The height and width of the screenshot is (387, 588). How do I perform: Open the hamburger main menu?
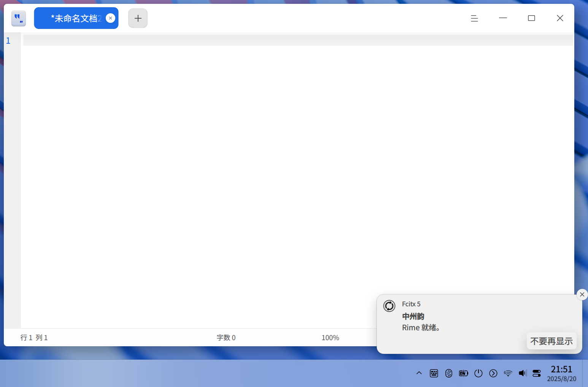(x=474, y=18)
